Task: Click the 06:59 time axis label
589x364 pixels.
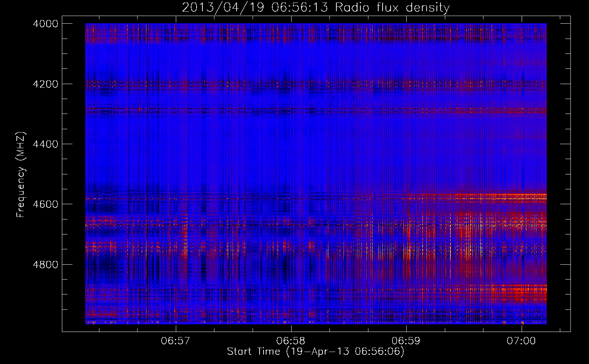Action: [406, 341]
